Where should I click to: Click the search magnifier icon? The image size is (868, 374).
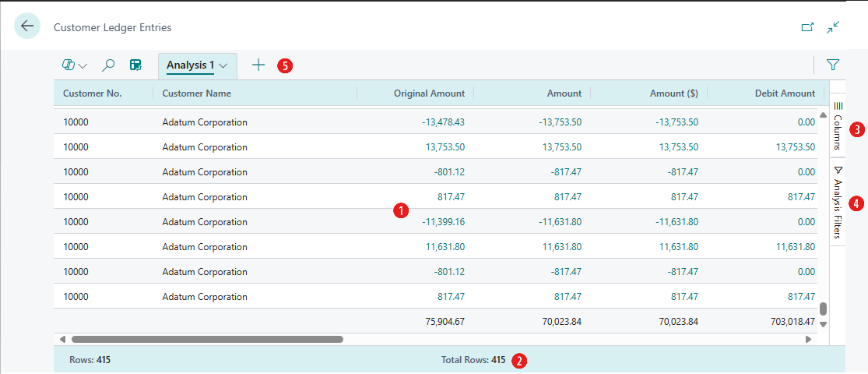click(109, 65)
